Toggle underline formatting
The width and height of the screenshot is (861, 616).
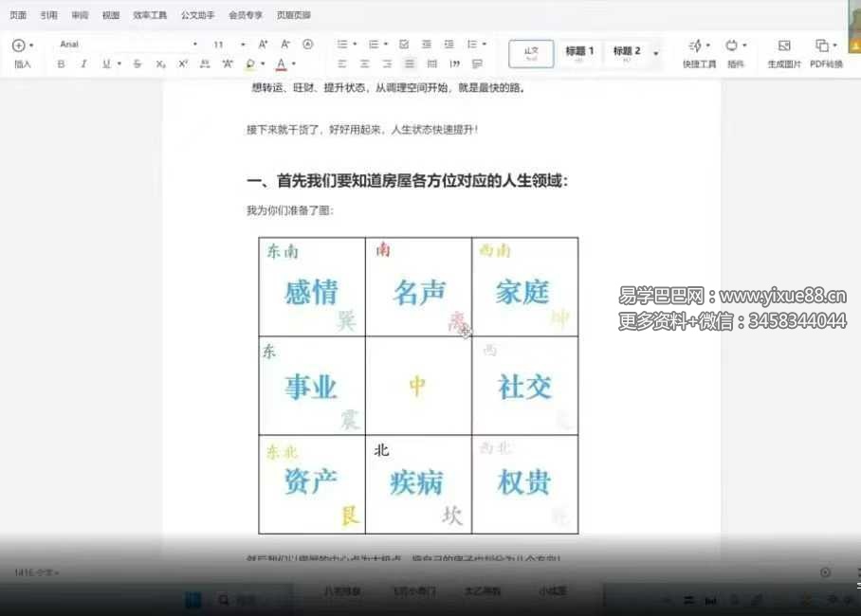click(105, 64)
